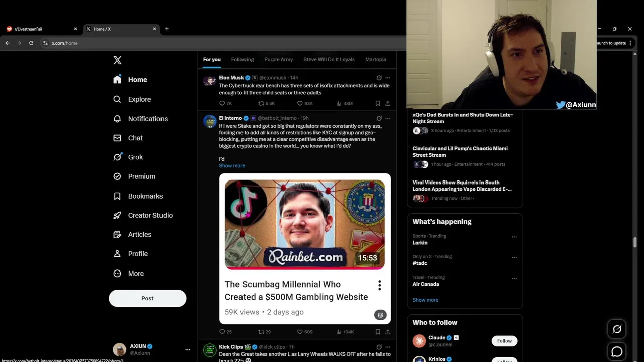Repost El Interno's post
Screen dimensions: 644x362
coord(265,332)
